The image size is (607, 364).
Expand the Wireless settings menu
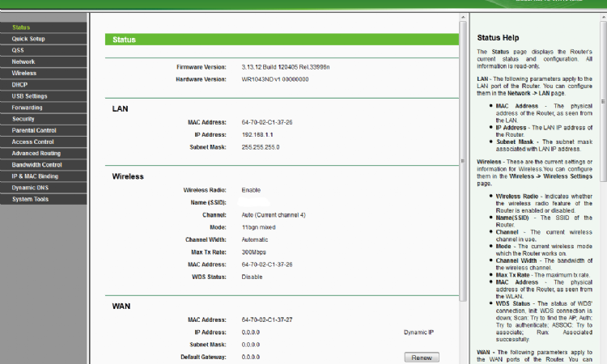[x=24, y=73]
